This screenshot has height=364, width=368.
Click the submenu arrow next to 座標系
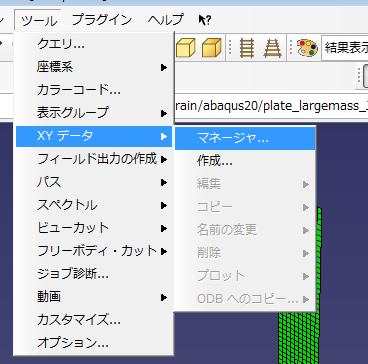pos(163,67)
